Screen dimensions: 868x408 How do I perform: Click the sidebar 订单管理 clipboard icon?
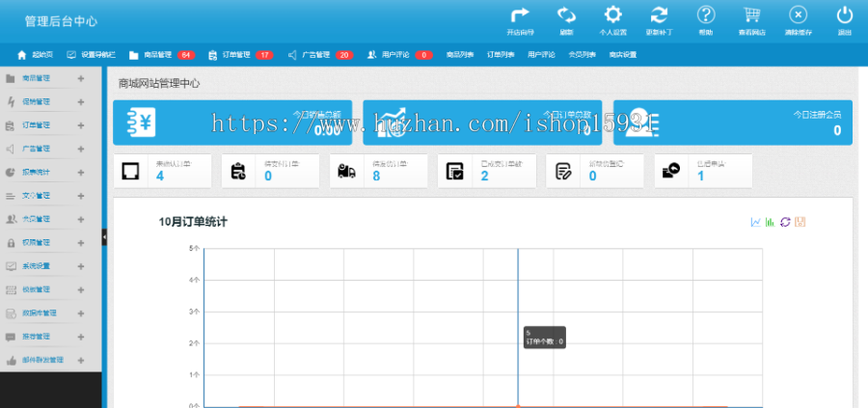tap(11, 125)
